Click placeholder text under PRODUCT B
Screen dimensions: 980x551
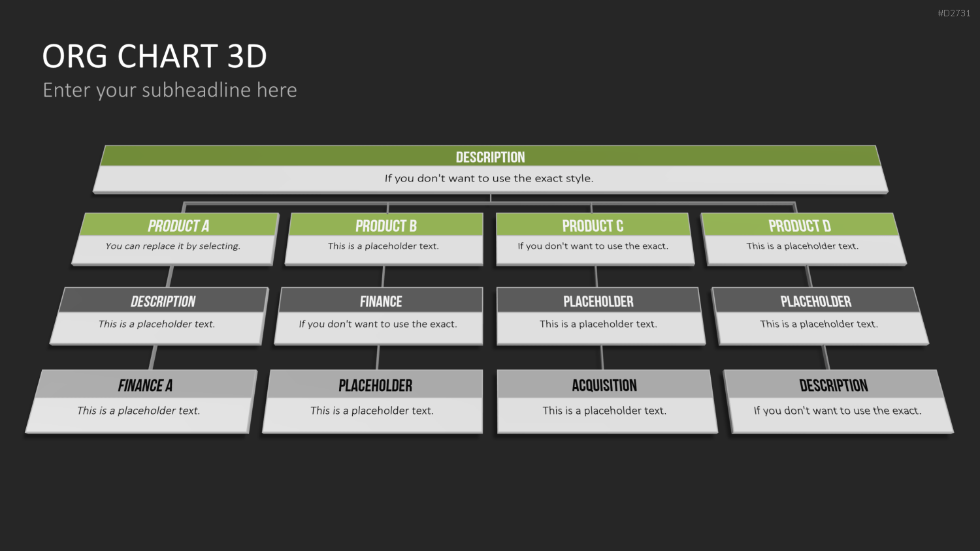[384, 246]
